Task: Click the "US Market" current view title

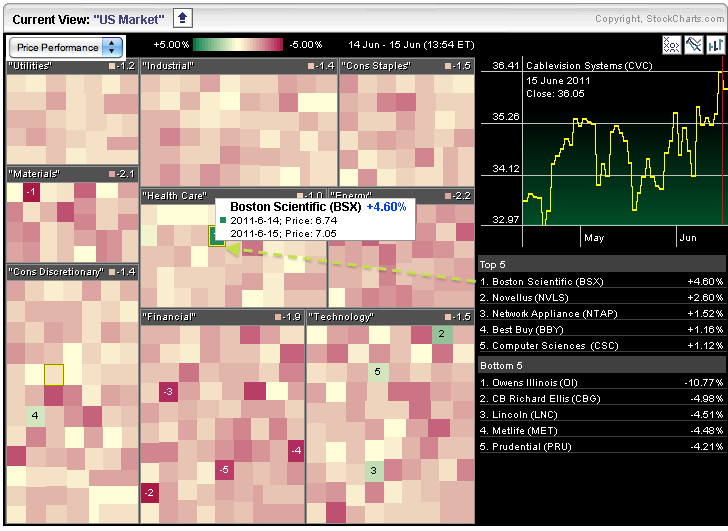Action: point(129,19)
